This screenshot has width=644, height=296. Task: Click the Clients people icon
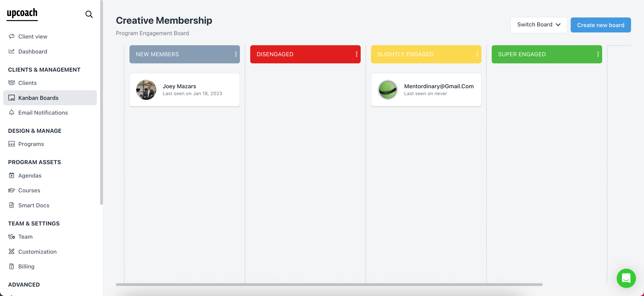coord(12,83)
